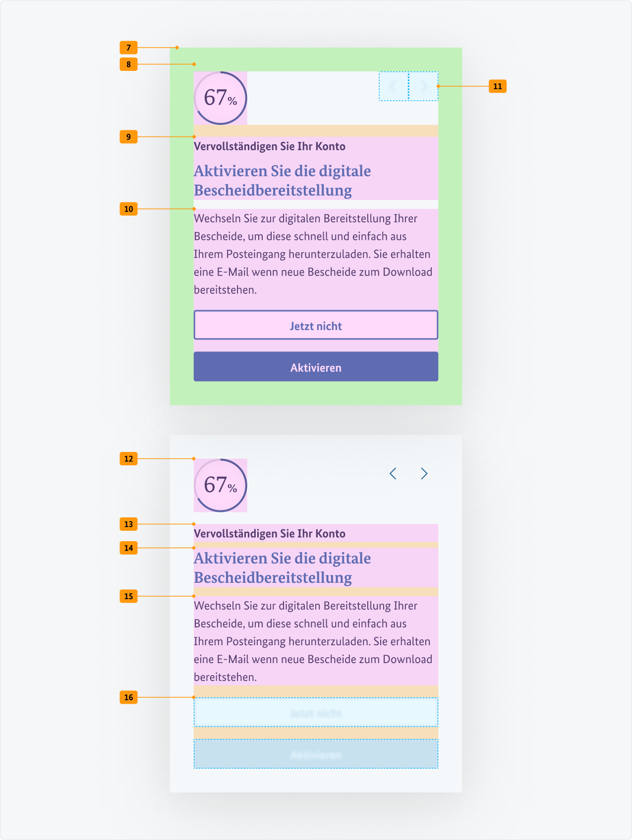Image resolution: width=632 pixels, height=840 pixels.
Task: Click the 67% progress circle in the top card
Action: [221, 99]
